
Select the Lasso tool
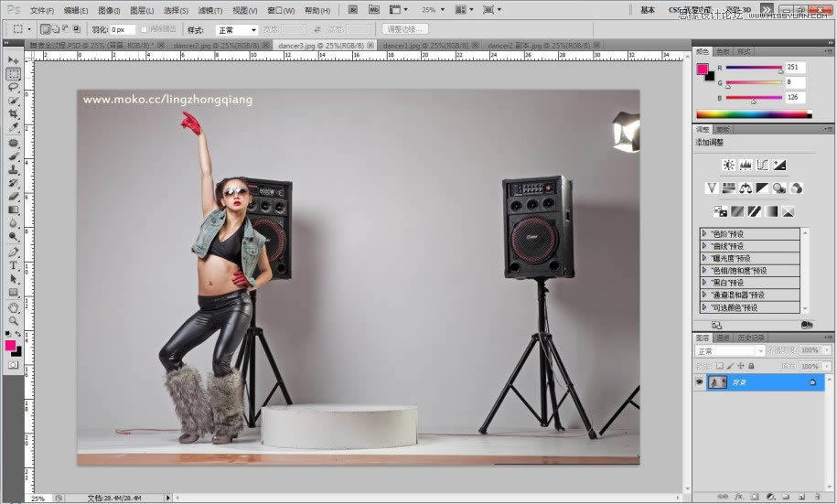pyautogui.click(x=14, y=87)
